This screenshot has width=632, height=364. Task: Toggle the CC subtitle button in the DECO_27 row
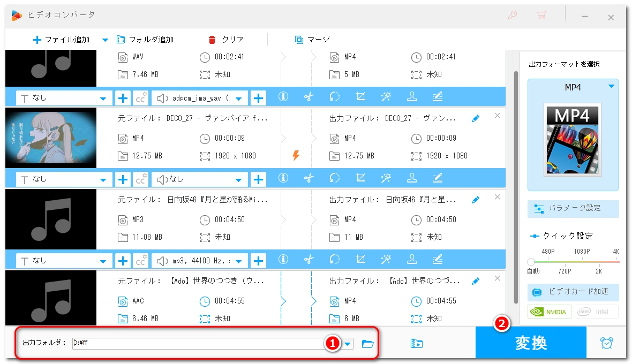141,179
